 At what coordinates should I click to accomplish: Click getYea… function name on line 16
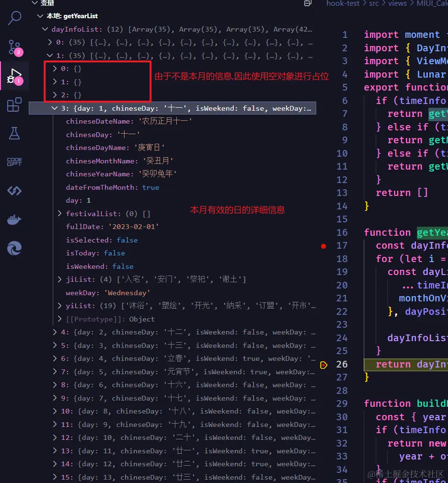click(x=432, y=232)
